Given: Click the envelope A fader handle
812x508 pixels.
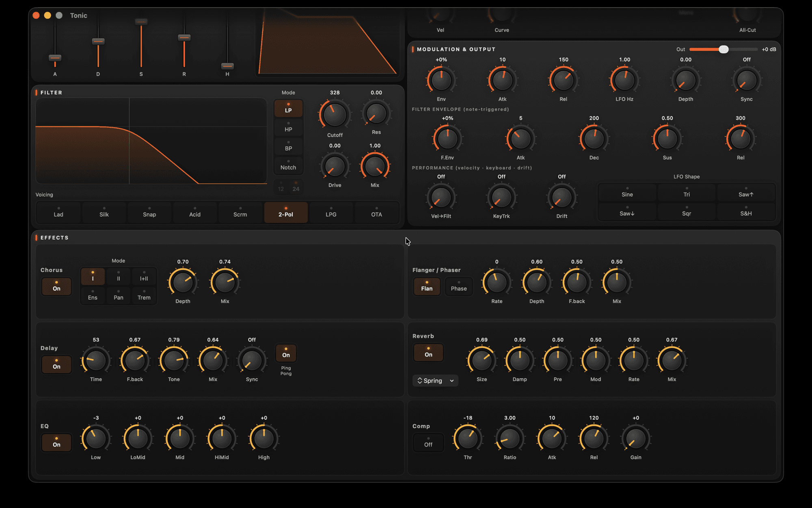Looking at the screenshot, I should (55, 58).
